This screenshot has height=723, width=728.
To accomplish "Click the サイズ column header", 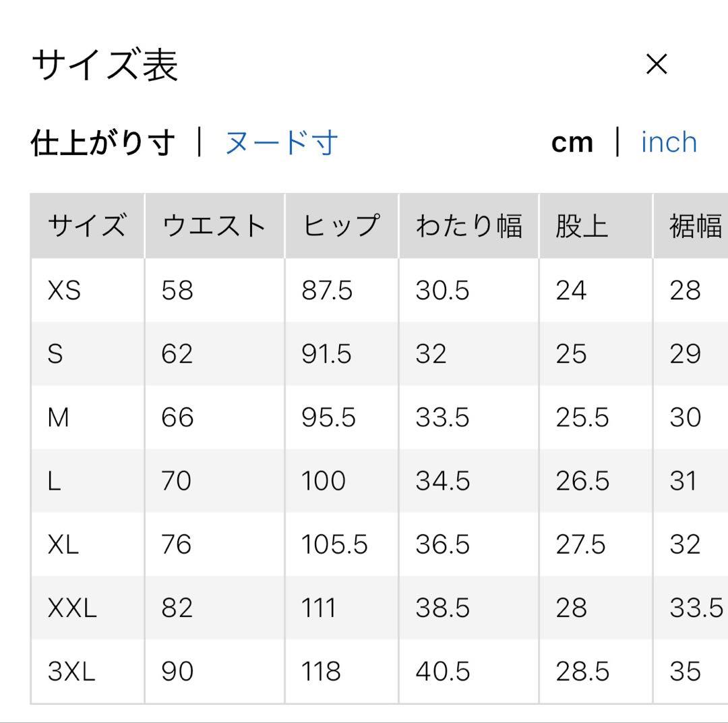I will [x=86, y=226].
